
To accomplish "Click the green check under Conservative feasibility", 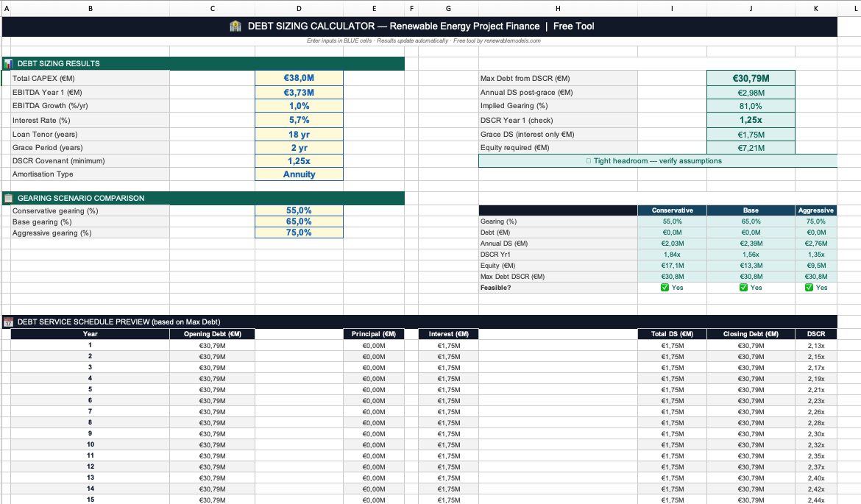I will [665, 288].
